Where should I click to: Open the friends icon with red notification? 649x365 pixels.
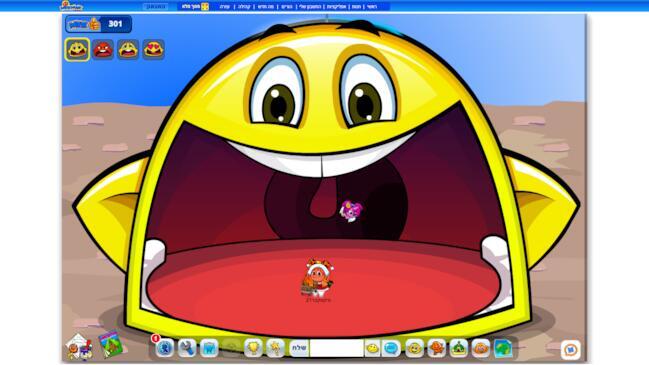(x=164, y=348)
